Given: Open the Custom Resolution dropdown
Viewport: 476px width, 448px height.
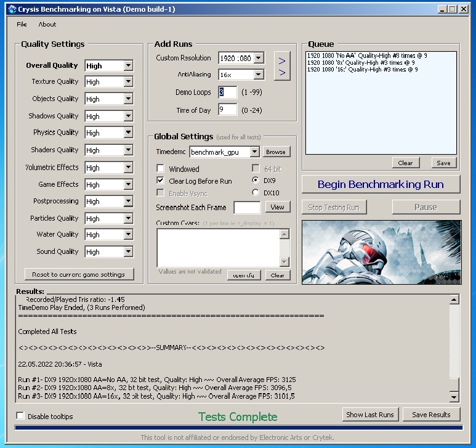Looking at the screenshot, I should (259, 58).
